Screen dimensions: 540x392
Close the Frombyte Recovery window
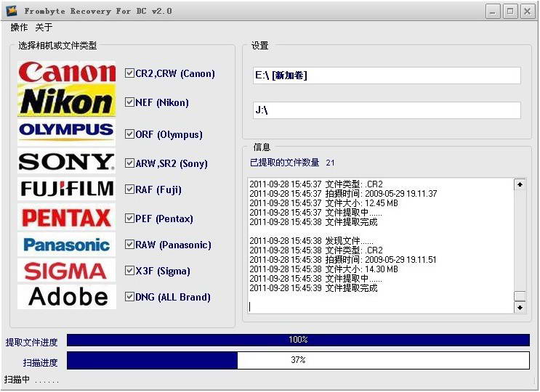tap(527, 12)
